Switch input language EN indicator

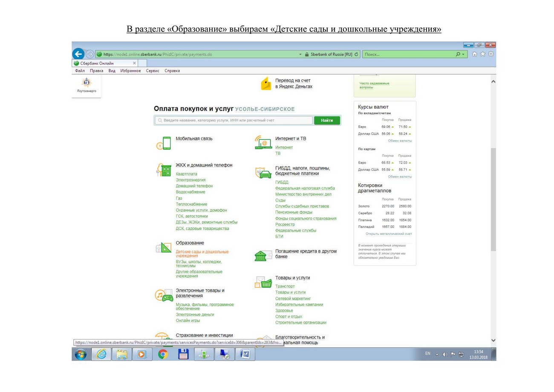[x=428, y=354]
